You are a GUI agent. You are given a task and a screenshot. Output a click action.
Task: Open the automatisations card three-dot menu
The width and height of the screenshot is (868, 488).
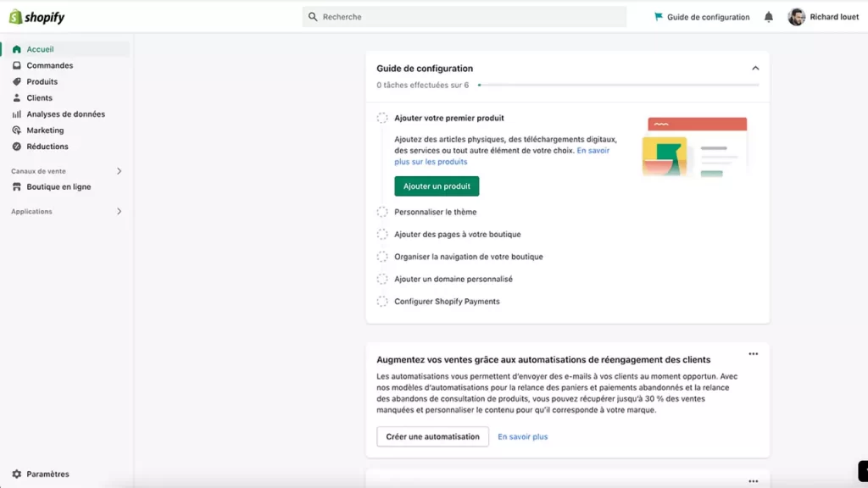[x=754, y=354]
